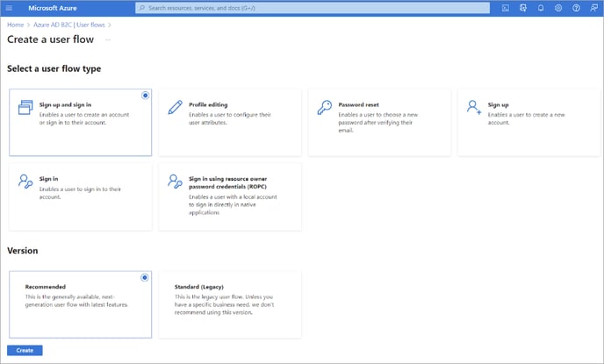The height and width of the screenshot is (364, 604).
Task: Click the Select a user flow type heading
Action: pos(54,68)
